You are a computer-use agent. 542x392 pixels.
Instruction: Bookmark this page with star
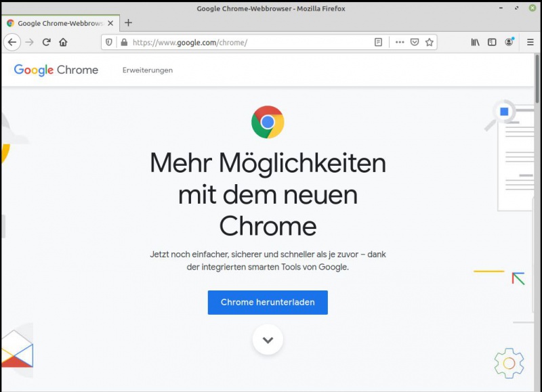[430, 42]
